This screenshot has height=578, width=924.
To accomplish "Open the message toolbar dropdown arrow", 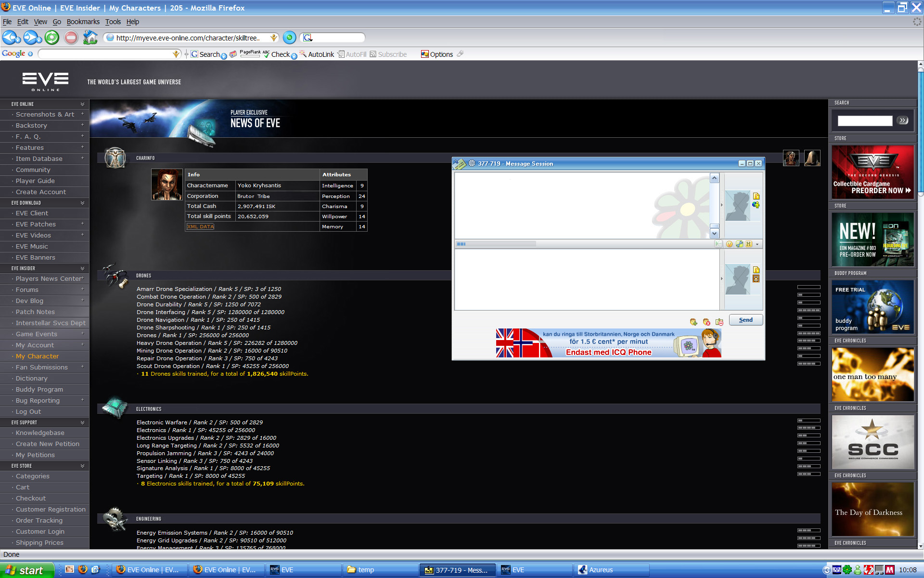I will point(757,244).
